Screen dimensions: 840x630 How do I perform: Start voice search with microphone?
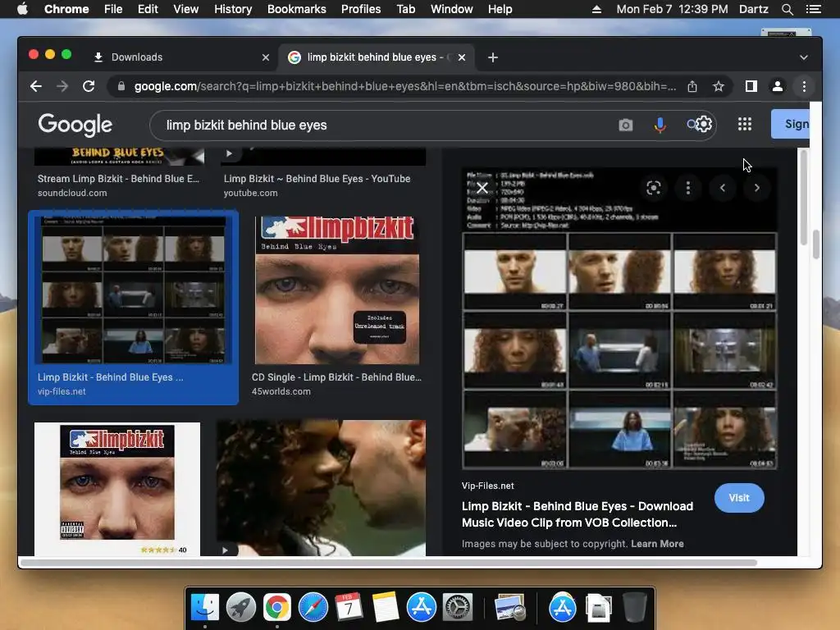point(660,125)
